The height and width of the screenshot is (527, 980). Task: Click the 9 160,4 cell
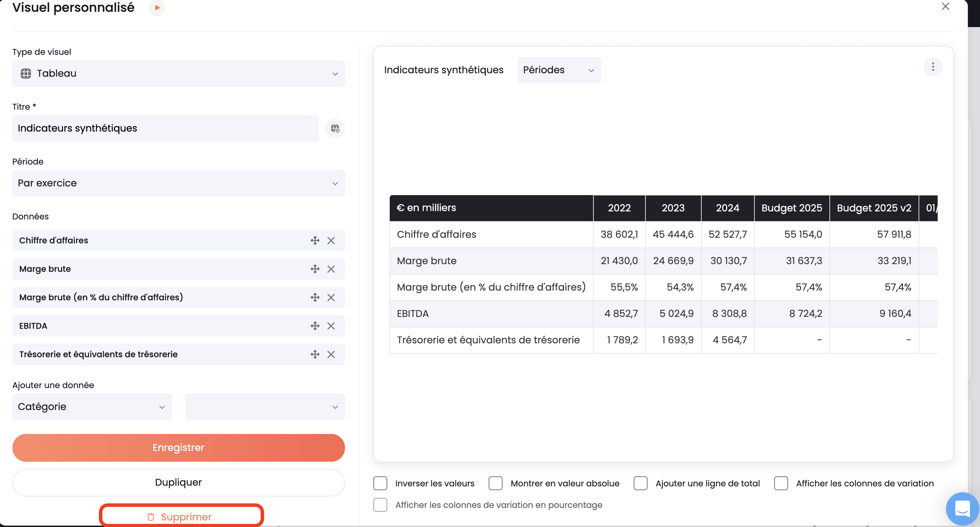coord(874,313)
